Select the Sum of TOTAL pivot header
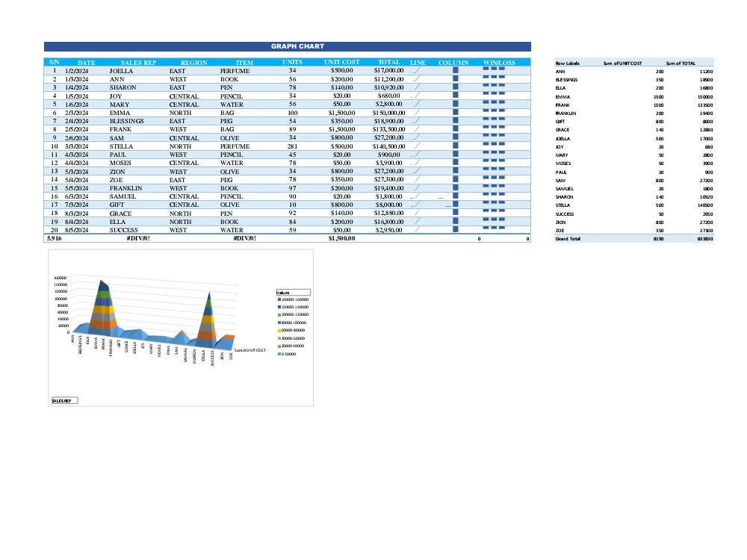Screen dimensions: 747x560 pos(681,63)
